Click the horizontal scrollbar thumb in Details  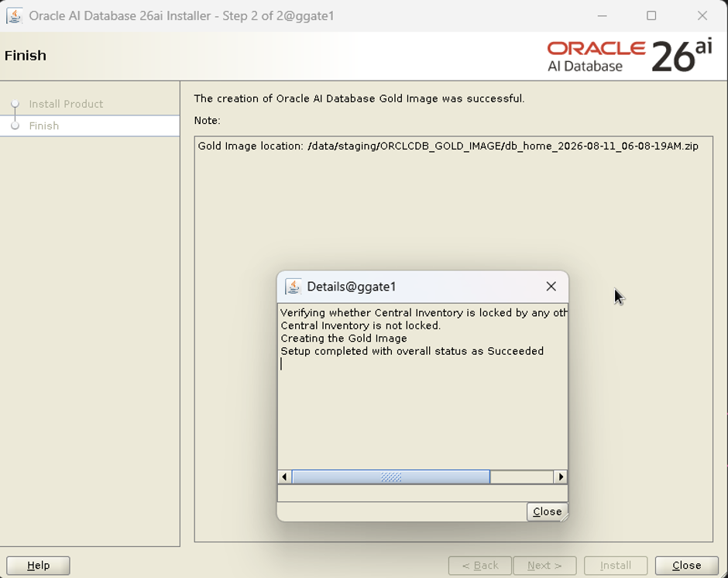(391, 477)
